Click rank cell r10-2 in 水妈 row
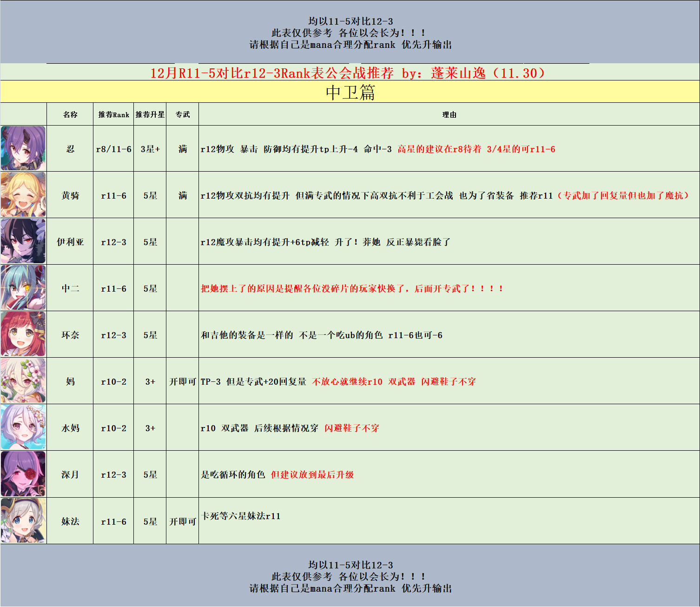Image resolution: width=700 pixels, height=607 pixels. click(x=113, y=428)
